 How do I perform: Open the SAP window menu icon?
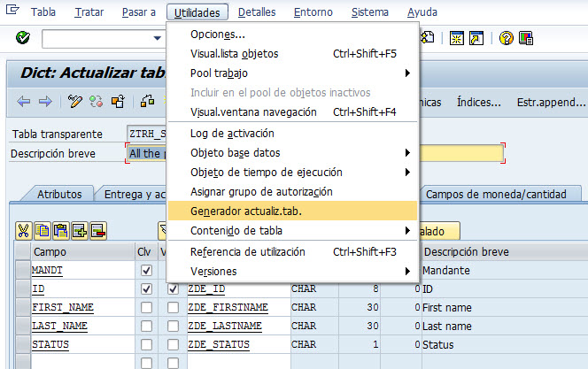click(12, 10)
